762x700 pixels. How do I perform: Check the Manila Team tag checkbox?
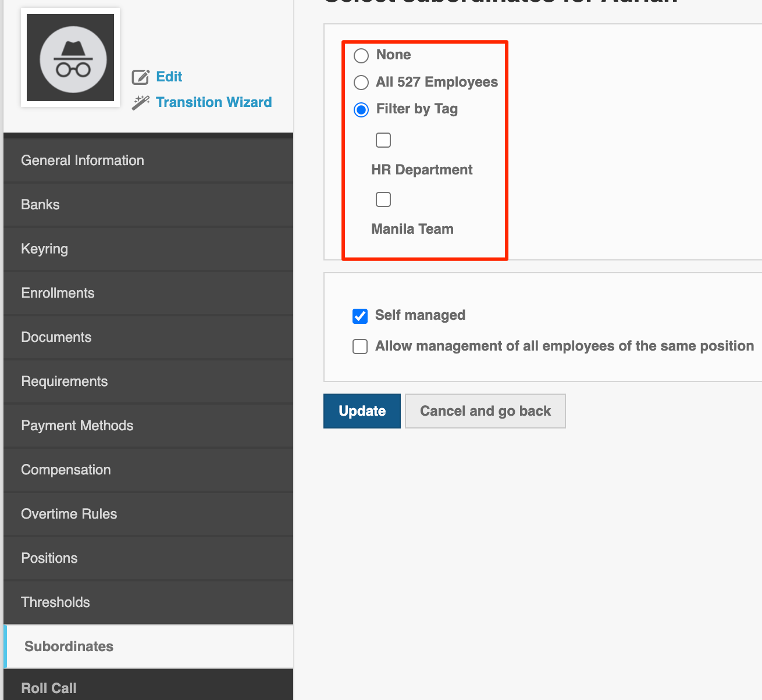(383, 199)
